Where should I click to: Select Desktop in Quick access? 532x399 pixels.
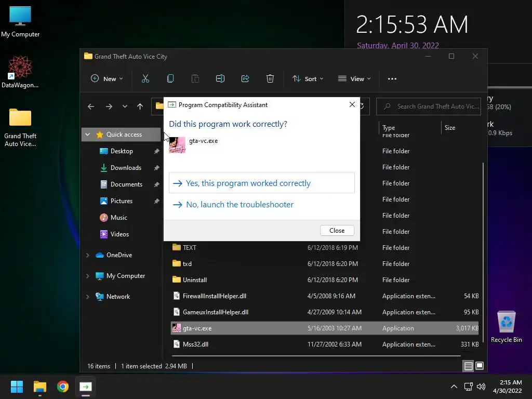(122, 151)
